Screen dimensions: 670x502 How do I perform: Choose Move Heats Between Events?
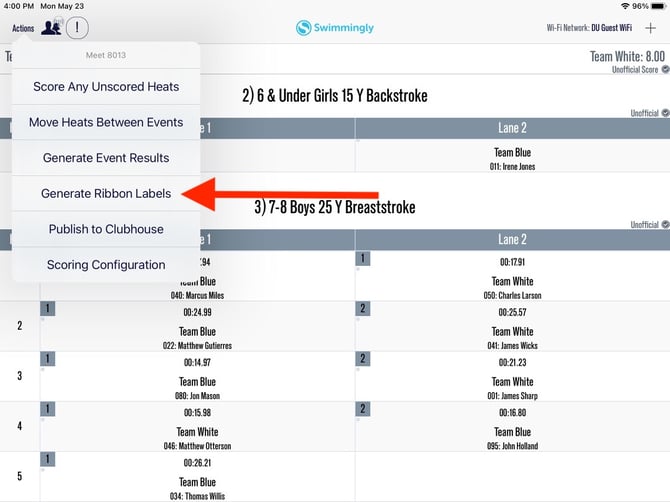coord(106,122)
